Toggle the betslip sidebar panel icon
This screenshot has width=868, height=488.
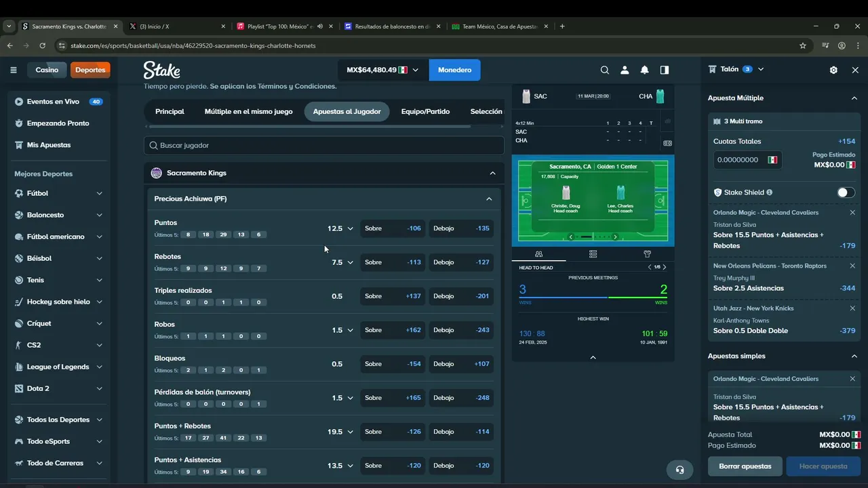click(665, 70)
